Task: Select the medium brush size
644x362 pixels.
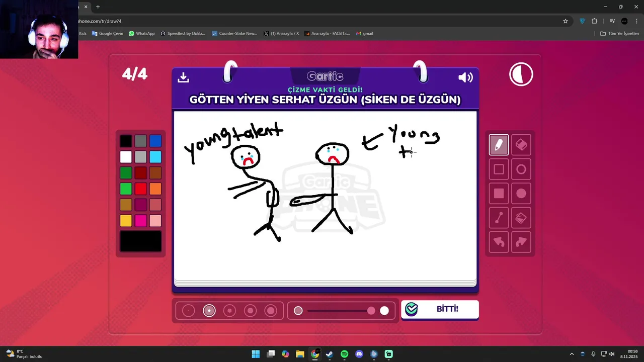Action: coord(229,311)
